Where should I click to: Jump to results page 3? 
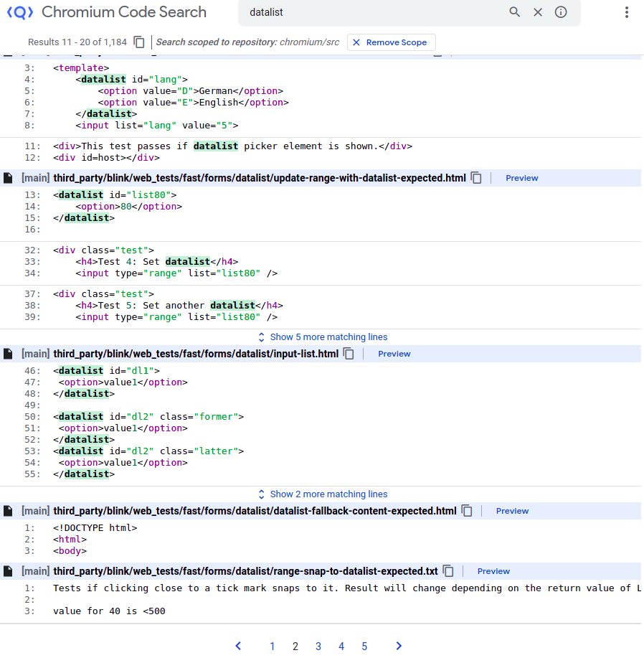pyautogui.click(x=318, y=646)
